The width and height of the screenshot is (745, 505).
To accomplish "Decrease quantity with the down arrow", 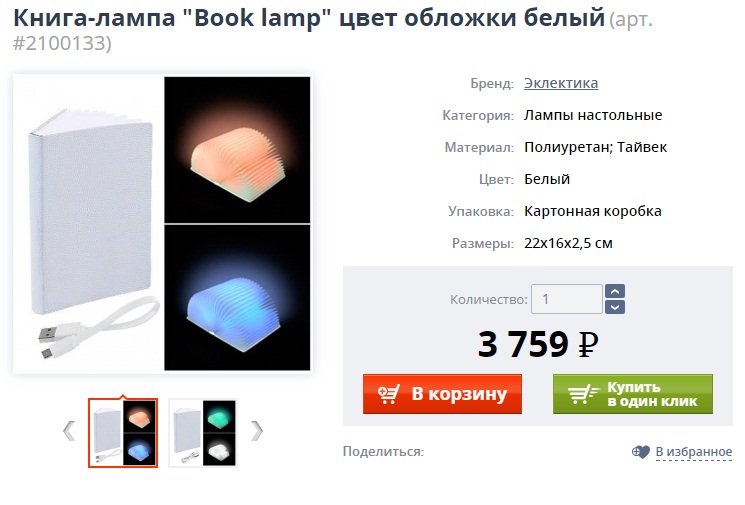I will click(615, 307).
